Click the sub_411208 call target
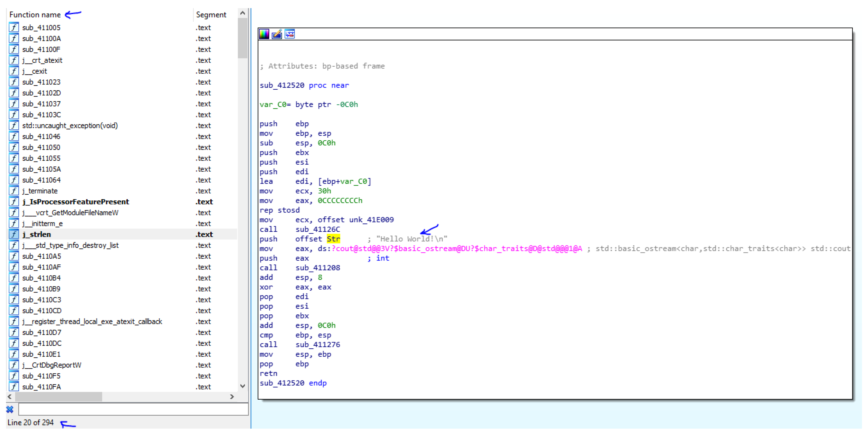Screen dimensions: 868x437 tap(317, 268)
